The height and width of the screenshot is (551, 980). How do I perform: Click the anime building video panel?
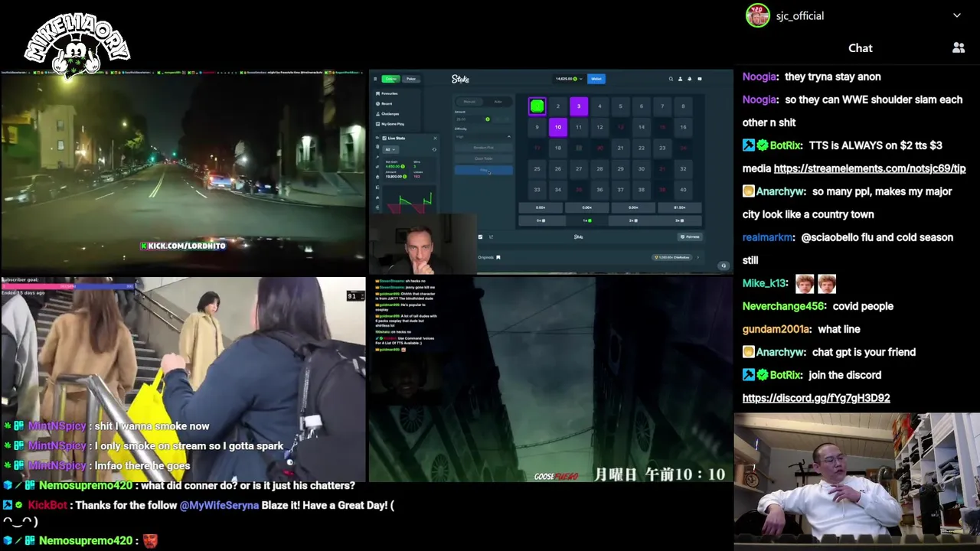pos(551,380)
